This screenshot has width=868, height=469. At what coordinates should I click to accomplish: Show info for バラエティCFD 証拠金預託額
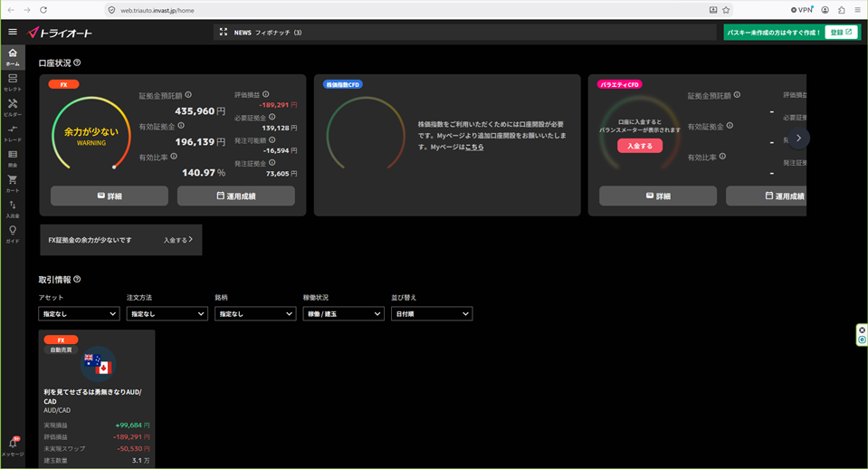click(737, 95)
